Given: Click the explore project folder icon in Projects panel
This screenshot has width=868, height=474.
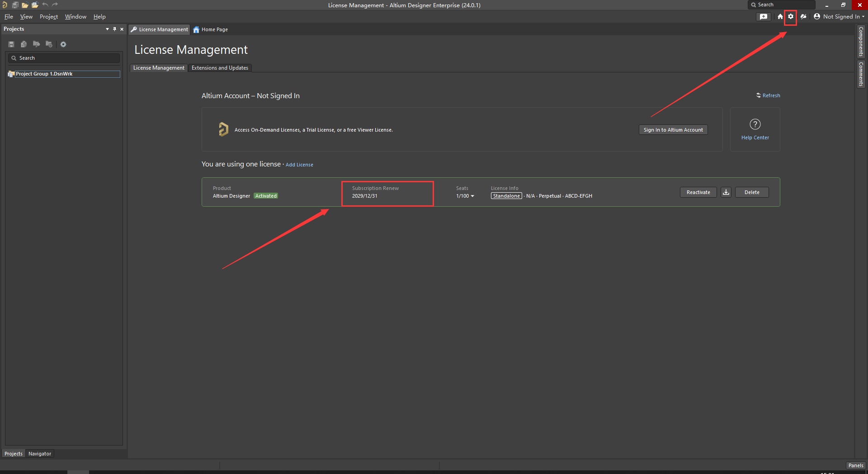Looking at the screenshot, I should [x=36, y=44].
